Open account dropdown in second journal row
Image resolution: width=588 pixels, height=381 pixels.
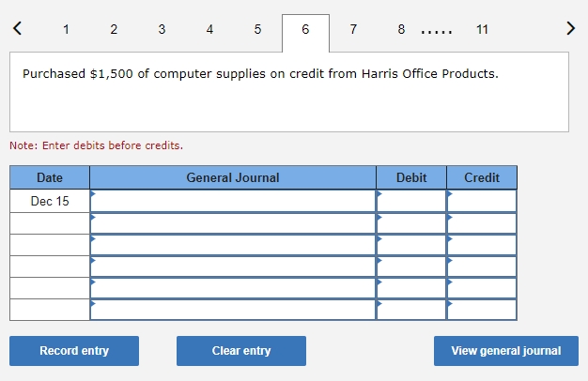pyautogui.click(x=233, y=223)
